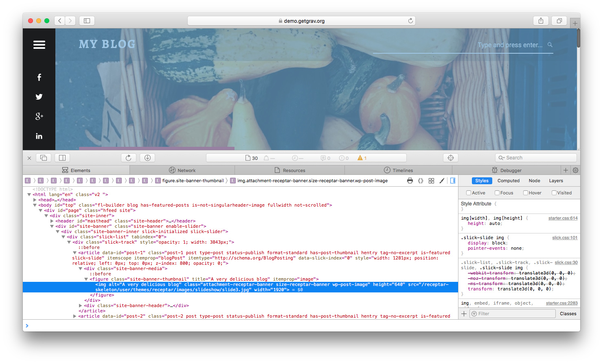Click the printer icon for print styles
Viewport: 603px width, 364px height.
tap(410, 181)
